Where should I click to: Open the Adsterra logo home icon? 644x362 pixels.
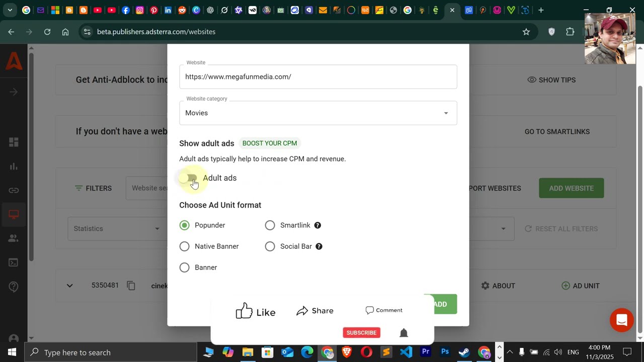pyautogui.click(x=14, y=61)
